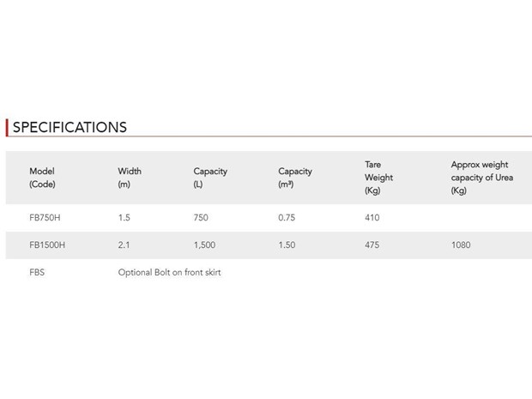Screen dimensions: 532x399
Task: Click the Capacity (m³) column header
Action: (295, 178)
